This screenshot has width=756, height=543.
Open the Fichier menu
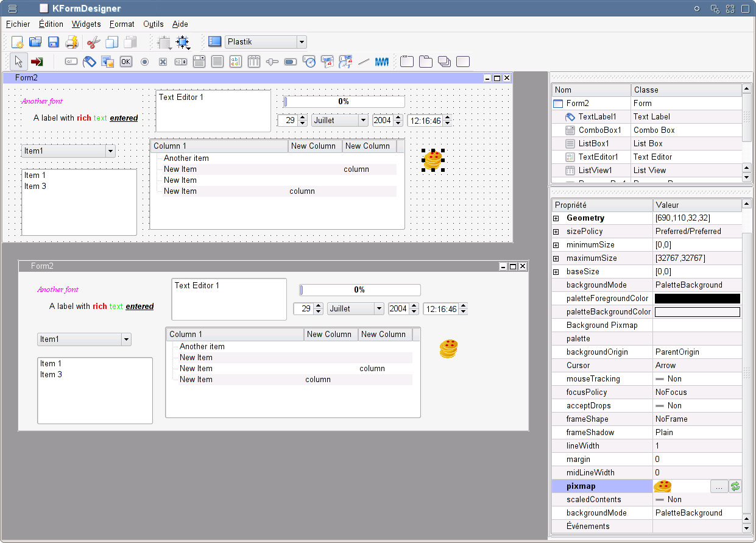pos(18,24)
